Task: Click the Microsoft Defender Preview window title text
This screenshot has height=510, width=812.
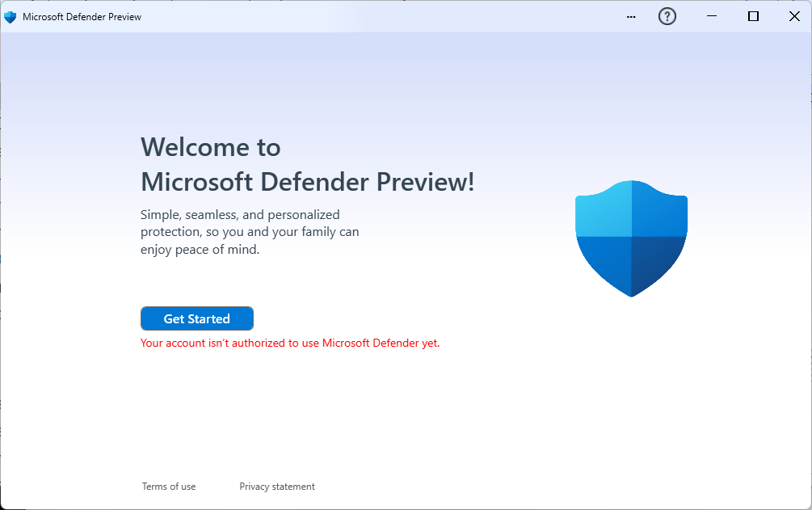Action: (x=82, y=17)
